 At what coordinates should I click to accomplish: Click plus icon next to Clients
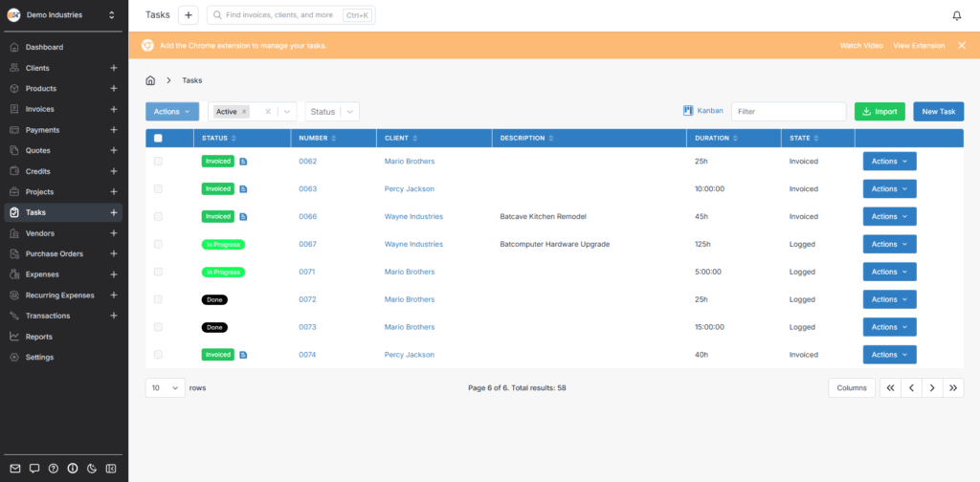pos(114,68)
